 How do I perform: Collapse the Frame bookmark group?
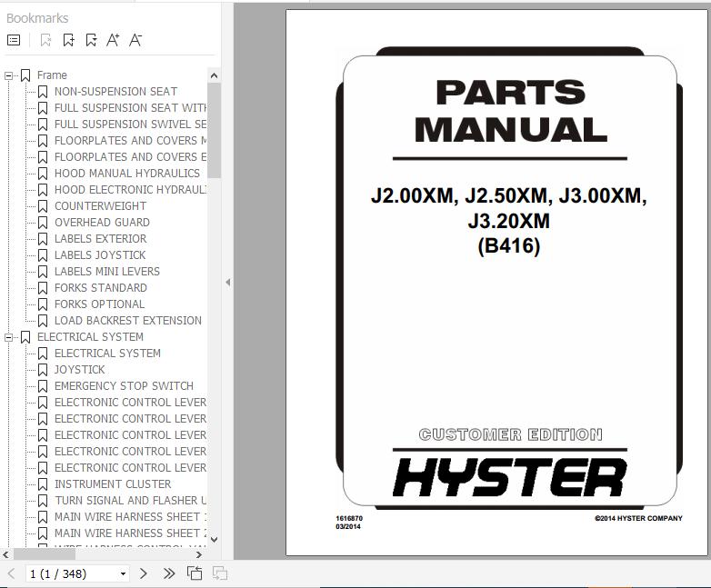8,75
